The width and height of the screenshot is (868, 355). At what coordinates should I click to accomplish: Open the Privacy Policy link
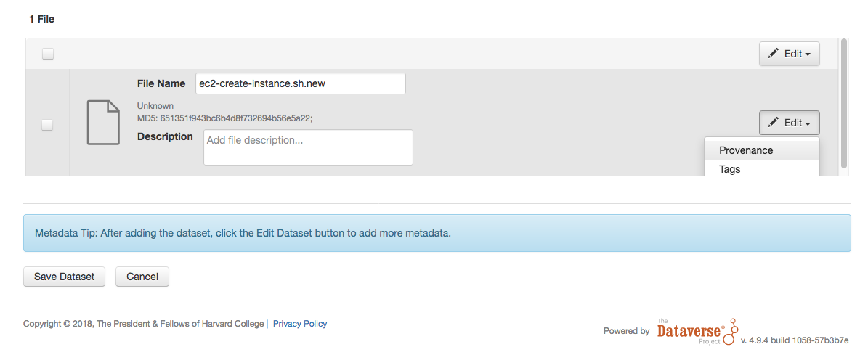[300, 324]
